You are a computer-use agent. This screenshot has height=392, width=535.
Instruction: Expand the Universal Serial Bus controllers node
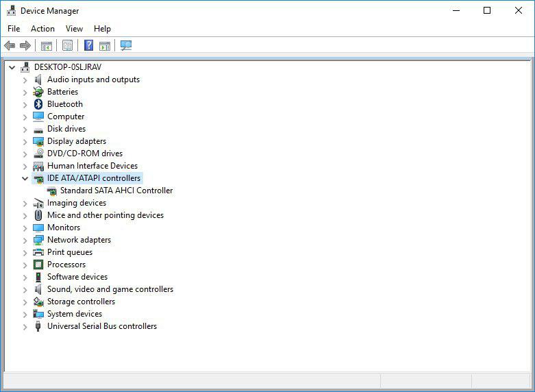coord(25,326)
